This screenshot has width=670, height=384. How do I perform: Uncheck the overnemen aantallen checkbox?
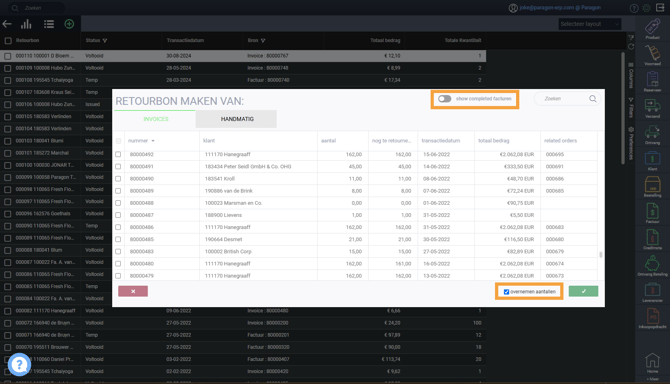[x=506, y=292]
